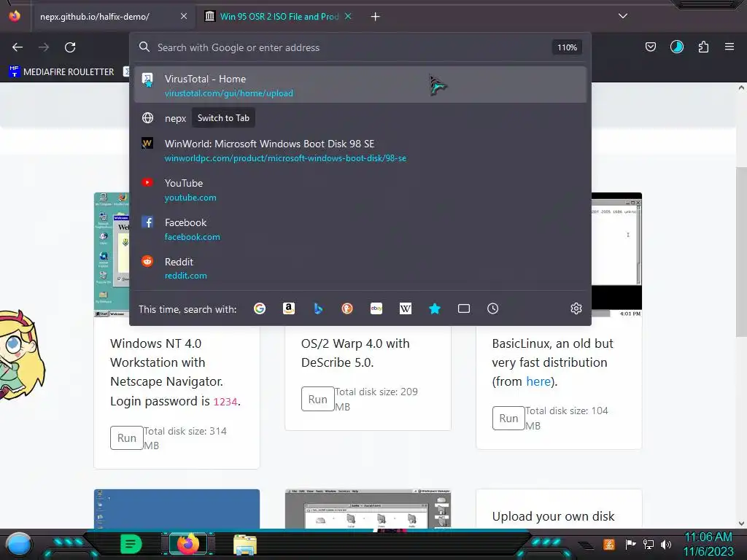Select VirusTotal - Home suggestion
747x560 pixels.
click(x=360, y=85)
